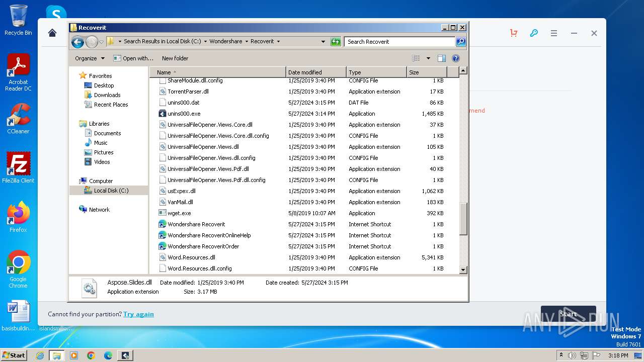The width and height of the screenshot is (644, 362).
Task: Expand Recoverit breadcrumb dropdown arrow
Action: tap(278, 42)
